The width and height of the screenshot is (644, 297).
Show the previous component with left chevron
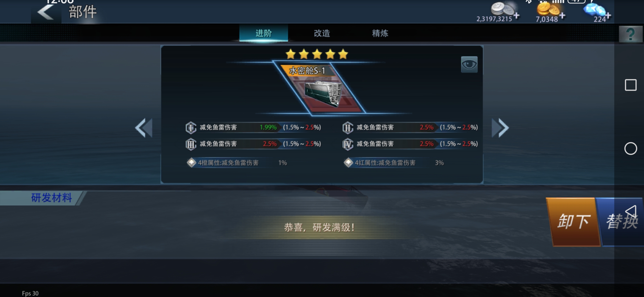[143, 128]
